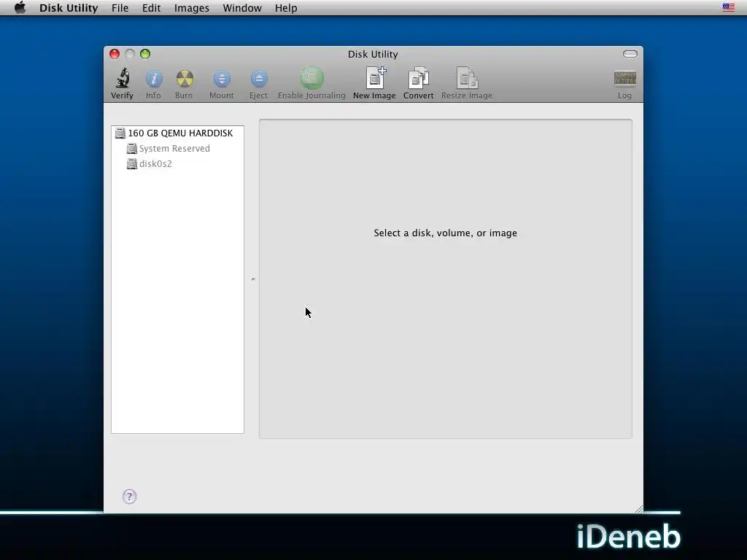The image size is (747, 560).
Task: Open the Images menu
Action: pyautogui.click(x=192, y=7)
